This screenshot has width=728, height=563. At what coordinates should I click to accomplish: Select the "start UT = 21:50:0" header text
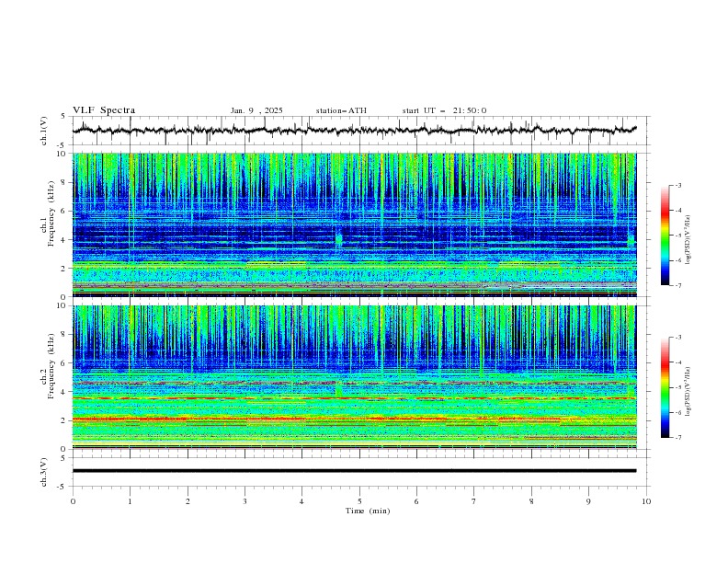pos(444,110)
